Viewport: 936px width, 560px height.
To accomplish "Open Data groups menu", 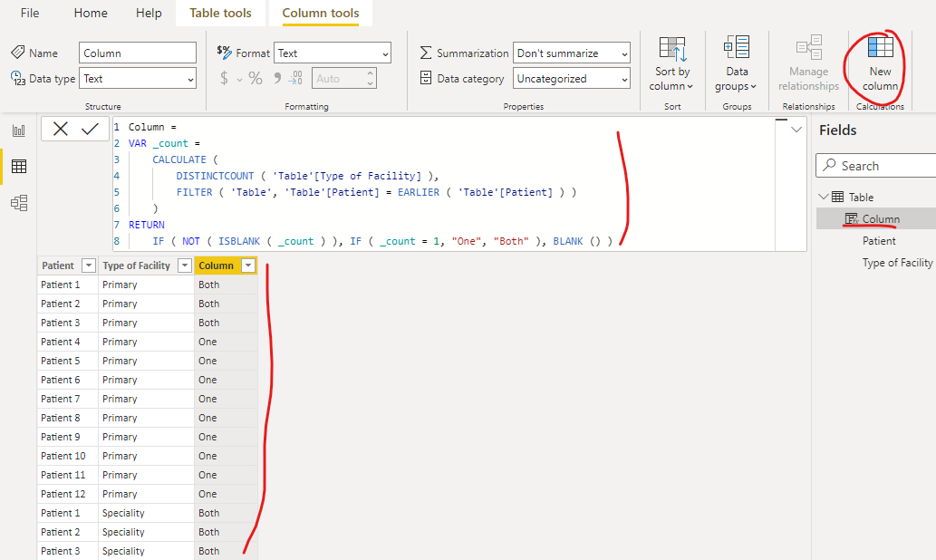I will point(736,63).
